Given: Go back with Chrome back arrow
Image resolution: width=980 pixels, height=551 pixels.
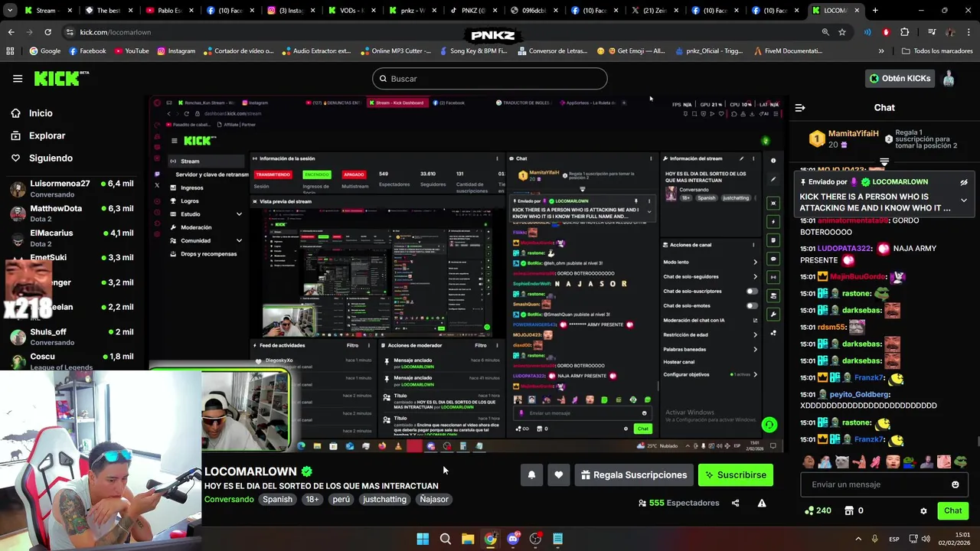Looking at the screenshot, I should coord(11,32).
